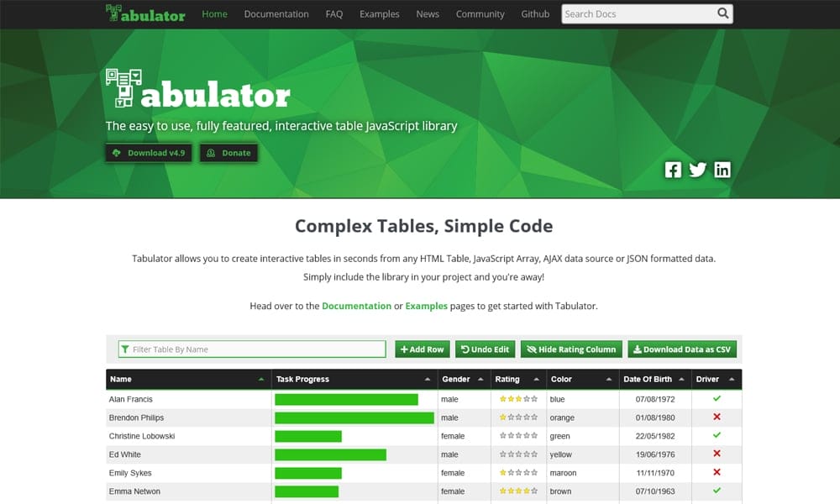
Task: Open the Community nav item
Action: point(480,14)
